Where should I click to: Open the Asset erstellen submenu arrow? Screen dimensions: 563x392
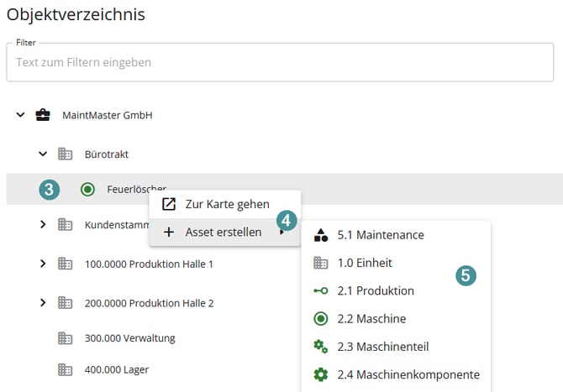(281, 233)
